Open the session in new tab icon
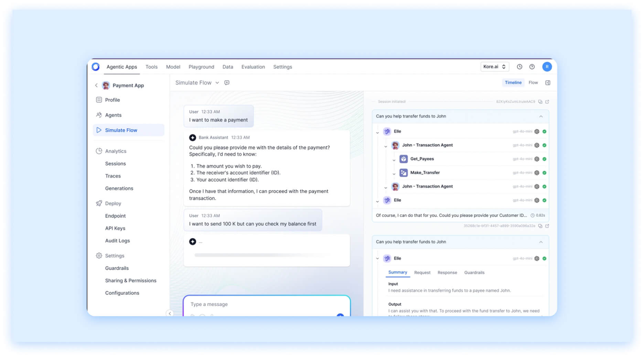The image size is (644, 357). click(x=547, y=101)
